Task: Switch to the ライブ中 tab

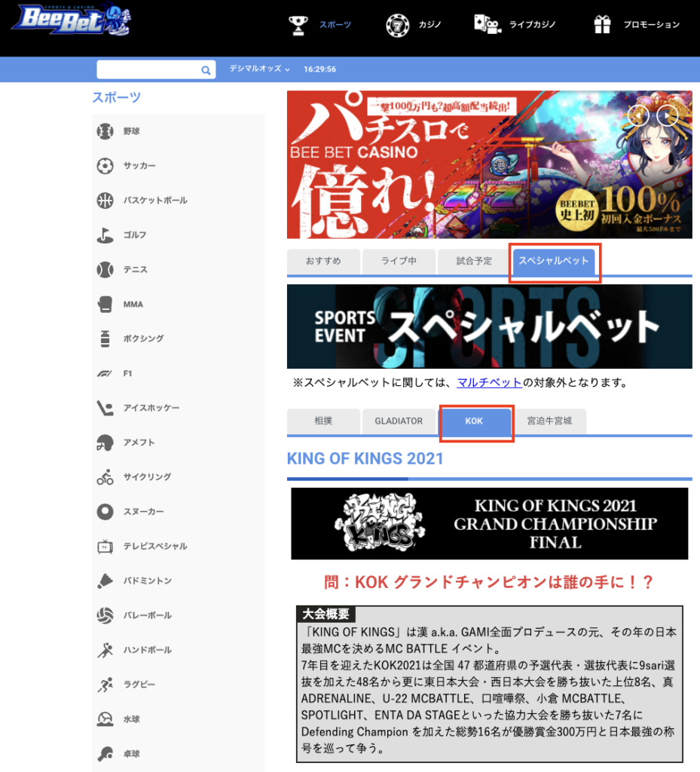Action: coord(399,261)
